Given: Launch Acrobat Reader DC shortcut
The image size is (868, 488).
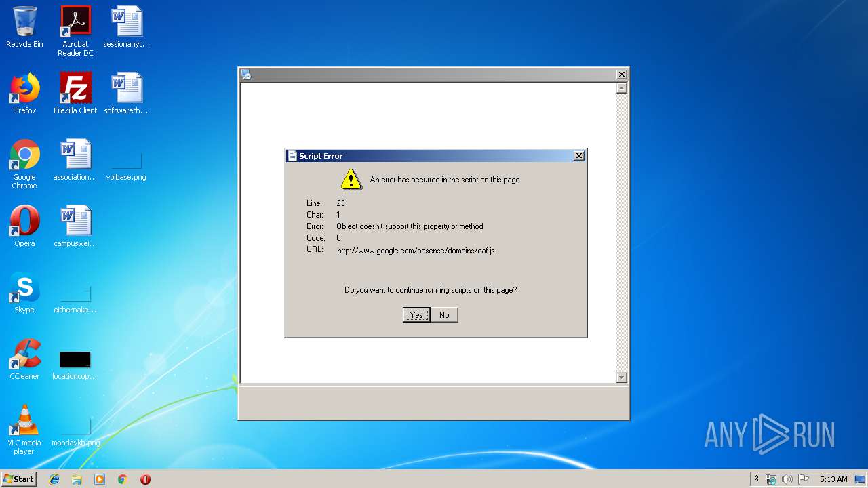Looking at the screenshot, I should tap(75, 30).
